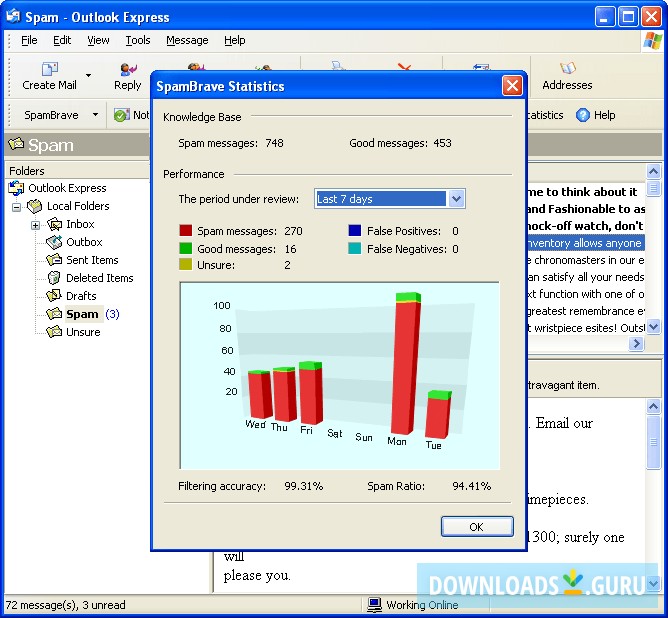The width and height of the screenshot is (668, 618).
Task: Click message list scroll down arrow
Action: 653,327
